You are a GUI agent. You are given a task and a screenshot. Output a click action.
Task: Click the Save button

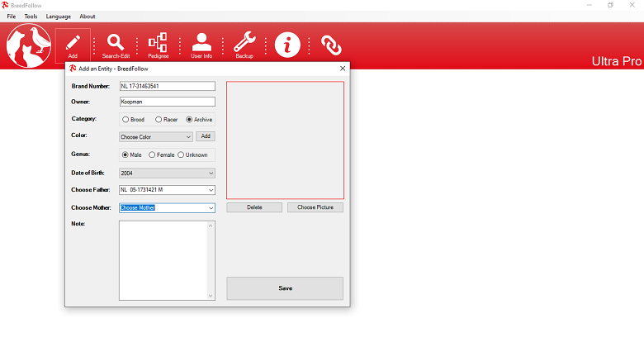coord(285,288)
